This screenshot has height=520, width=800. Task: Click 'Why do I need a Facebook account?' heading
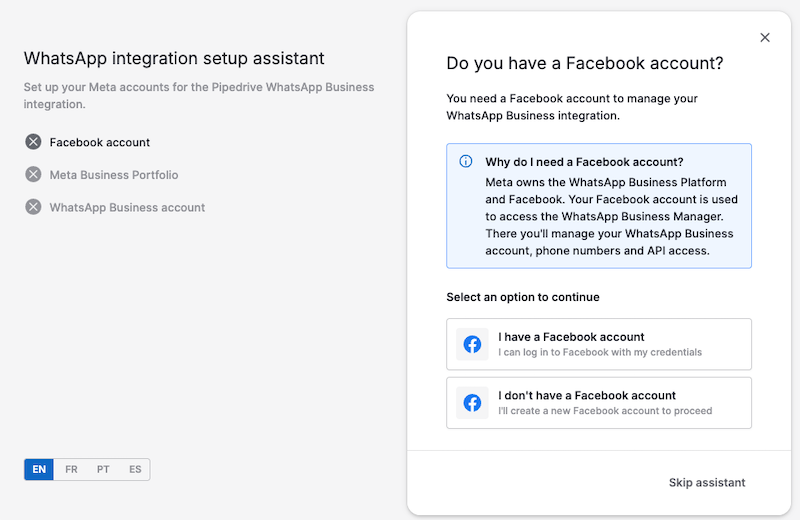pos(584,162)
